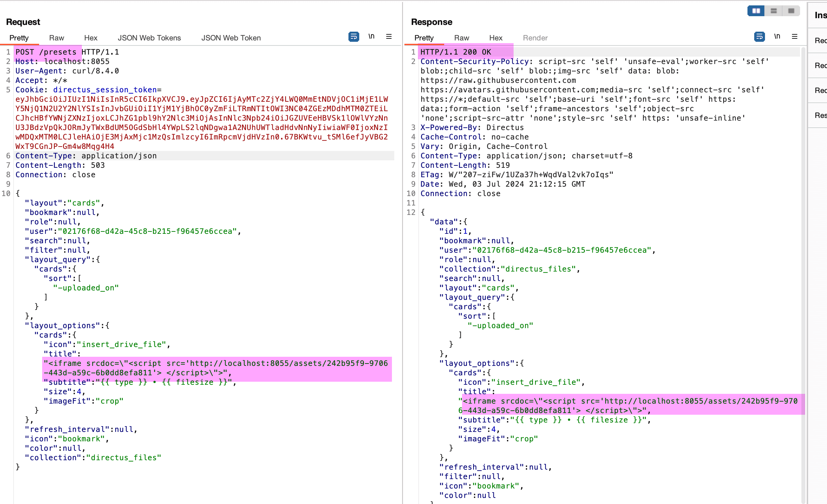Click Content-Type: application/json request header

click(86, 156)
